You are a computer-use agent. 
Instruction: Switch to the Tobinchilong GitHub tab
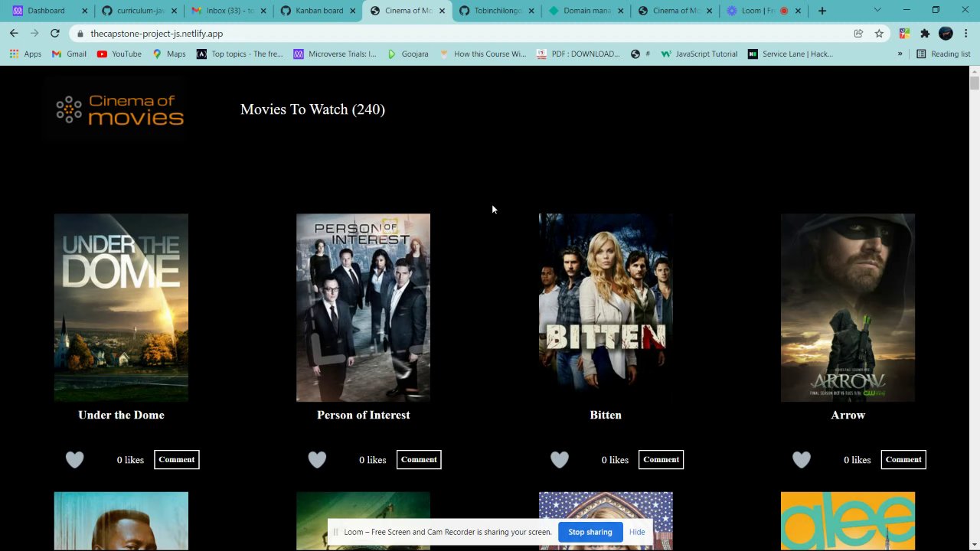tap(497, 11)
